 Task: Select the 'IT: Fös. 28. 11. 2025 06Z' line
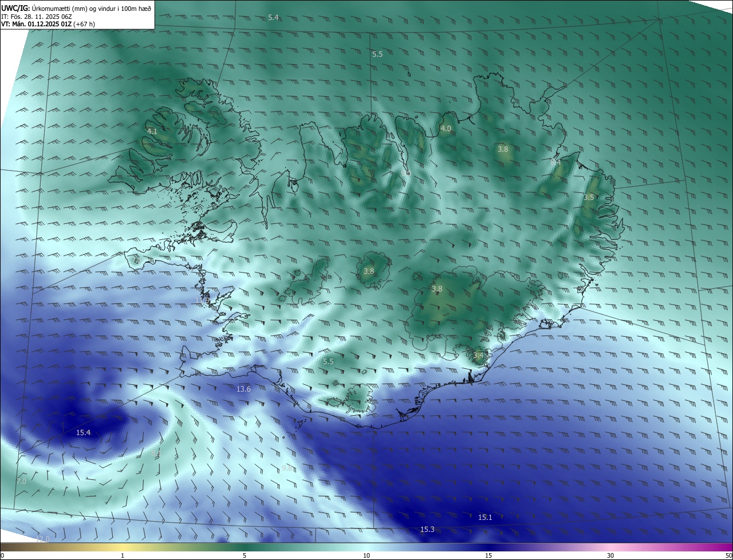pyautogui.click(x=36, y=16)
